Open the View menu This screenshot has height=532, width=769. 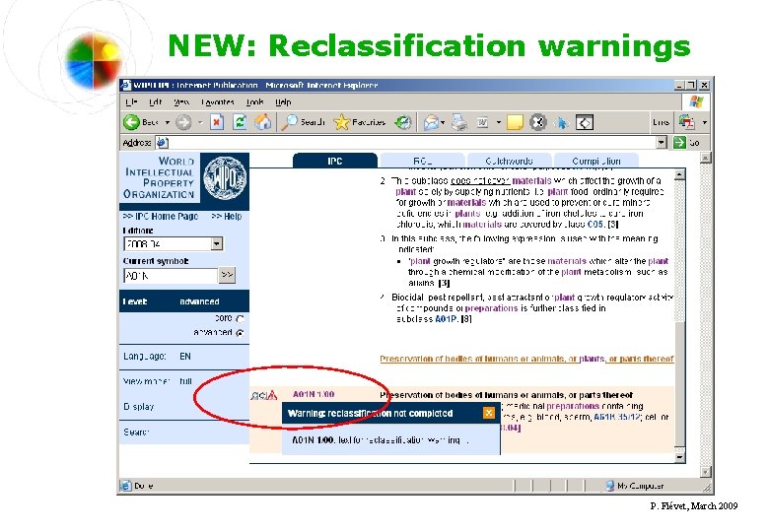tap(181, 102)
